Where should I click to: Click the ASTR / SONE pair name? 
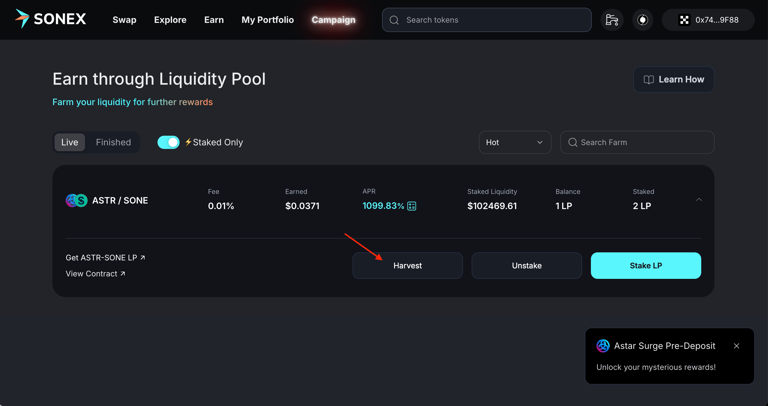click(x=120, y=200)
